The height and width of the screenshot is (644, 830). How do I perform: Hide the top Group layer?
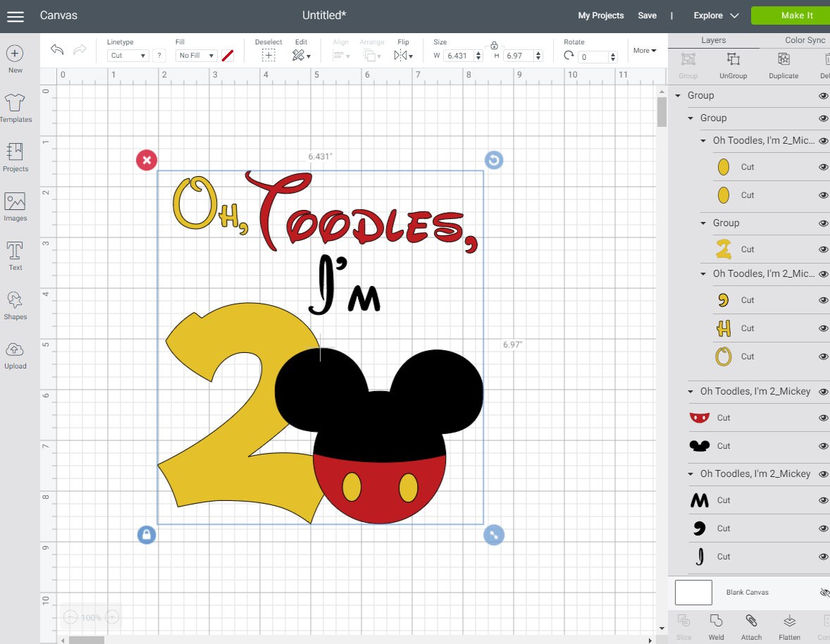point(823,95)
